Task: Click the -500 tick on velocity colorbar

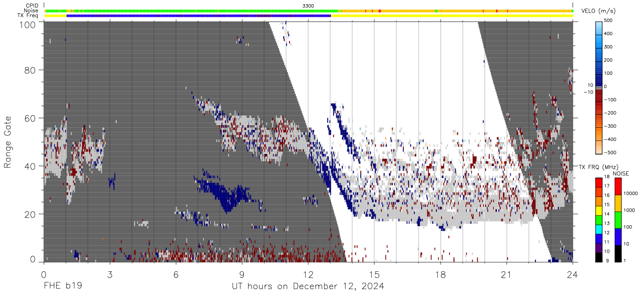Action: (x=609, y=152)
